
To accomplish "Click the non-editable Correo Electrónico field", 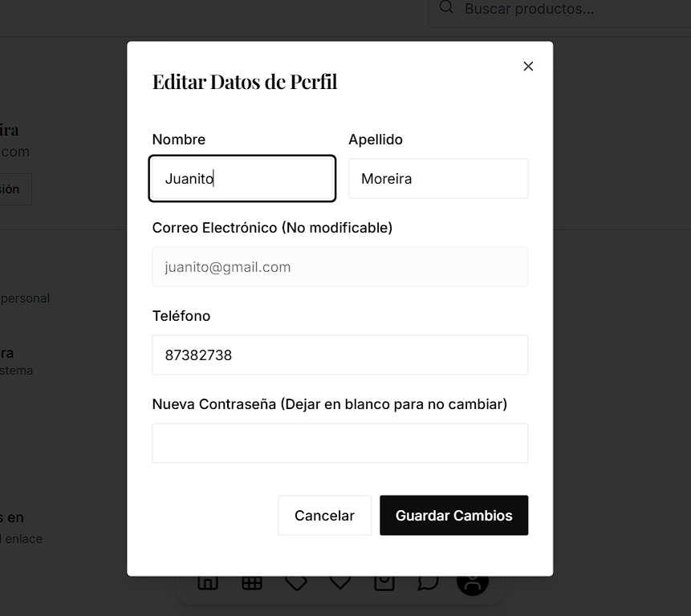I will pyautogui.click(x=339, y=266).
